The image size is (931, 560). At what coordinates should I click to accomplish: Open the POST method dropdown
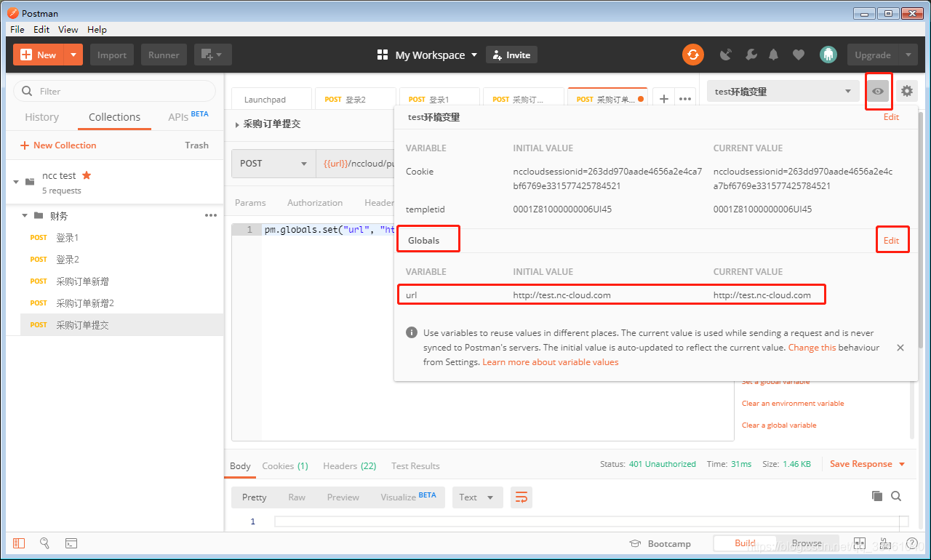[273, 164]
